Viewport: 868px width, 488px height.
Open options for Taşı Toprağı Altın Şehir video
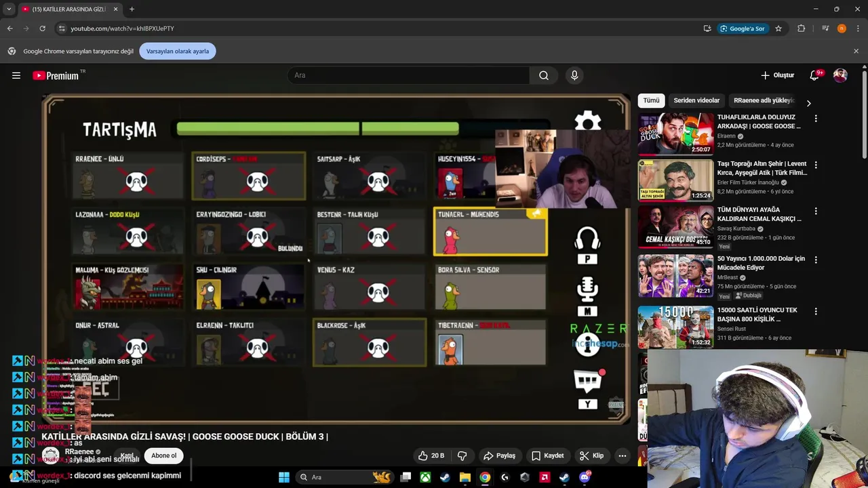[816, 165]
